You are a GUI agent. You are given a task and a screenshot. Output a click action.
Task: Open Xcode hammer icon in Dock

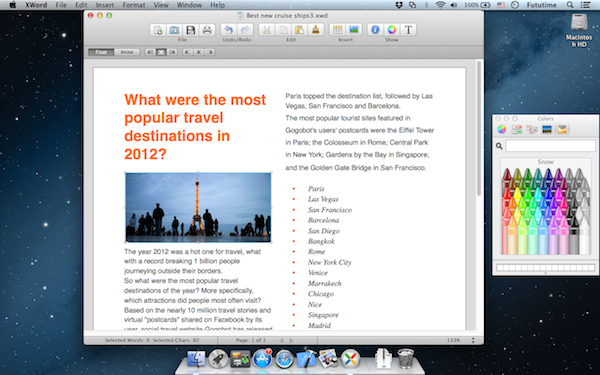(x=306, y=359)
